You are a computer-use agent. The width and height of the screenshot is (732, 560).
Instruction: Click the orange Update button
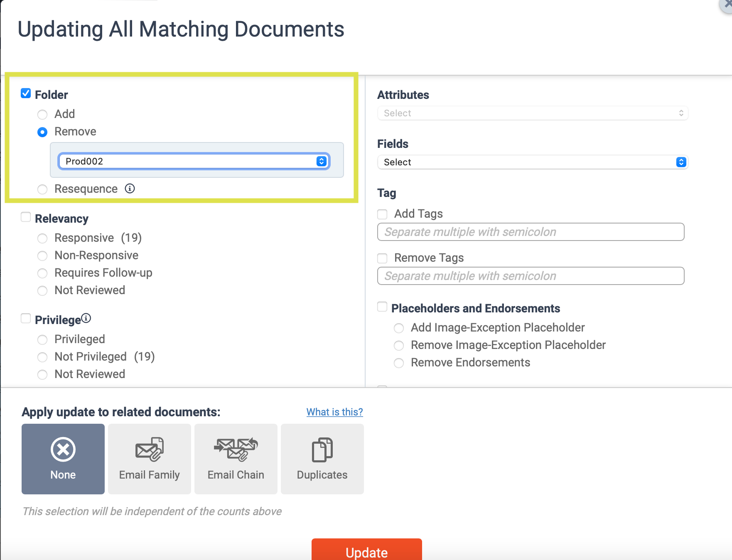coord(367,549)
